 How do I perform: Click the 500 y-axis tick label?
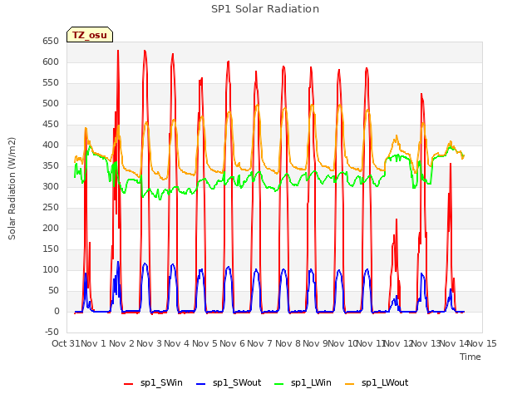point(51,103)
